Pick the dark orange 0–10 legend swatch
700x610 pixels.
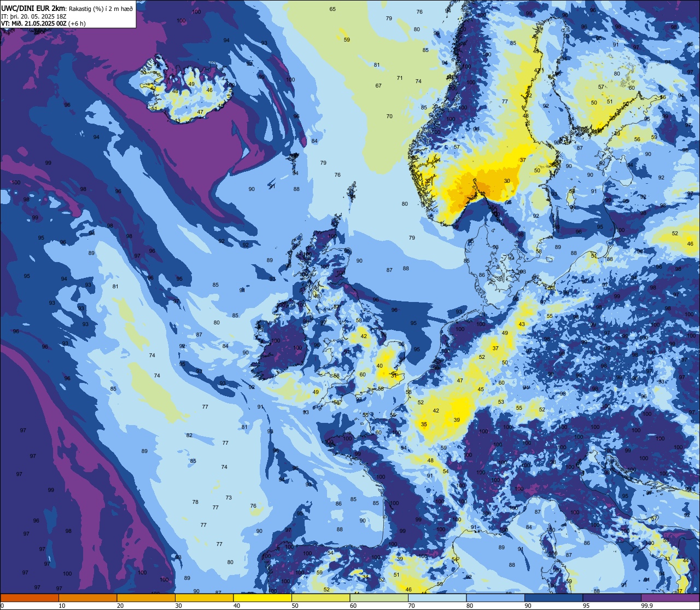(30, 598)
